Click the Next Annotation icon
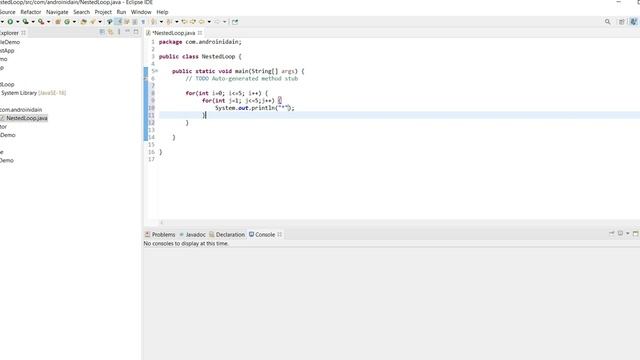Screen dimensions: 640x360 (154, 22)
